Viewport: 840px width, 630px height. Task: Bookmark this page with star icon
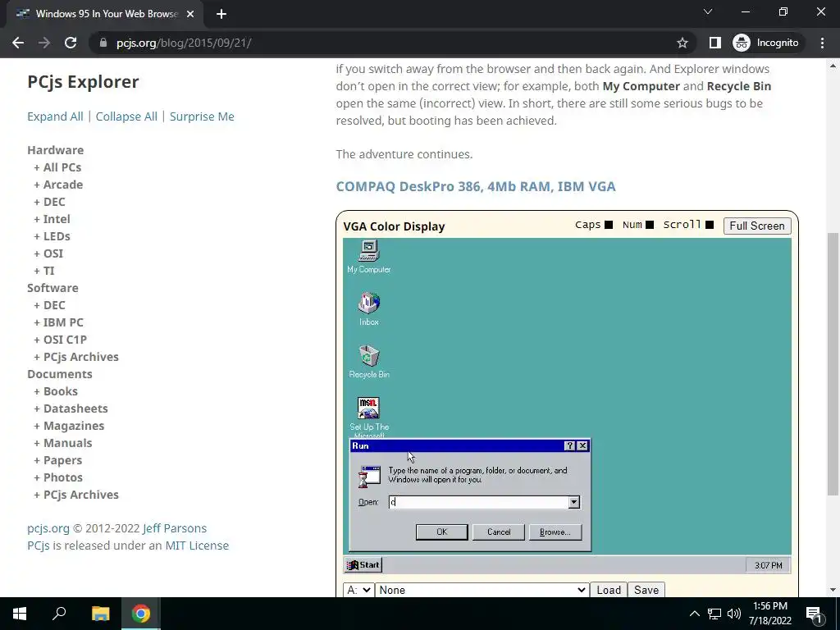click(x=682, y=43)
